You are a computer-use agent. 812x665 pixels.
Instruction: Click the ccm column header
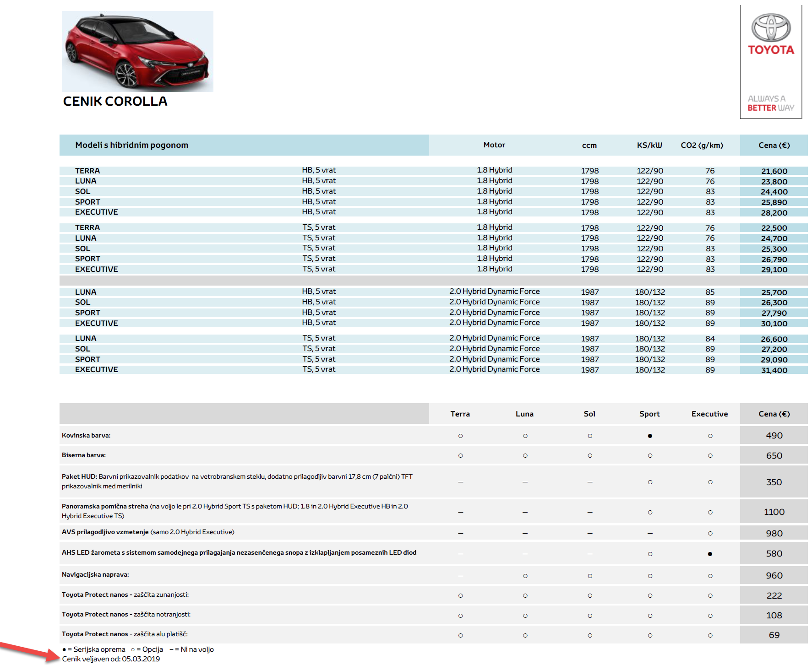(589, 146)
